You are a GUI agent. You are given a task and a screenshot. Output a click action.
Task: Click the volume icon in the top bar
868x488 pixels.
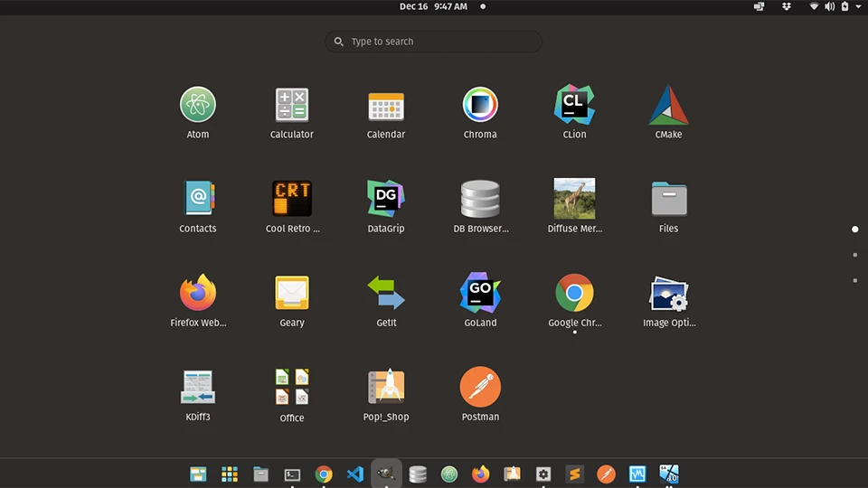(829, 7)
